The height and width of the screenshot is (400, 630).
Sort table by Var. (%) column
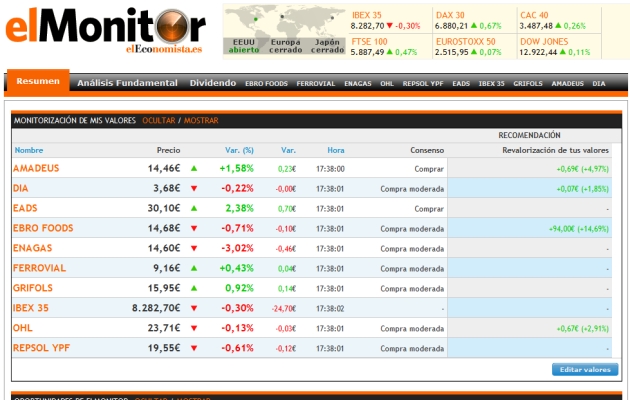(x=239, y=150)
